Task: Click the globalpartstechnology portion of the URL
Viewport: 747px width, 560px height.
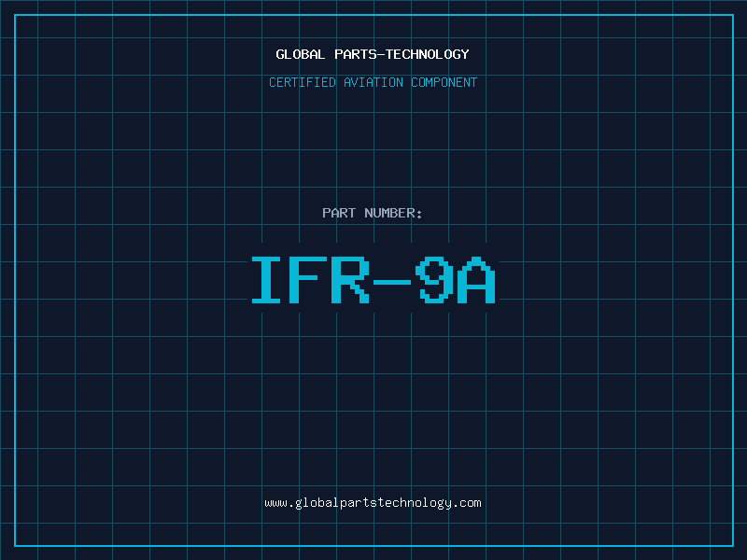Action: click(x=373, y=502)
